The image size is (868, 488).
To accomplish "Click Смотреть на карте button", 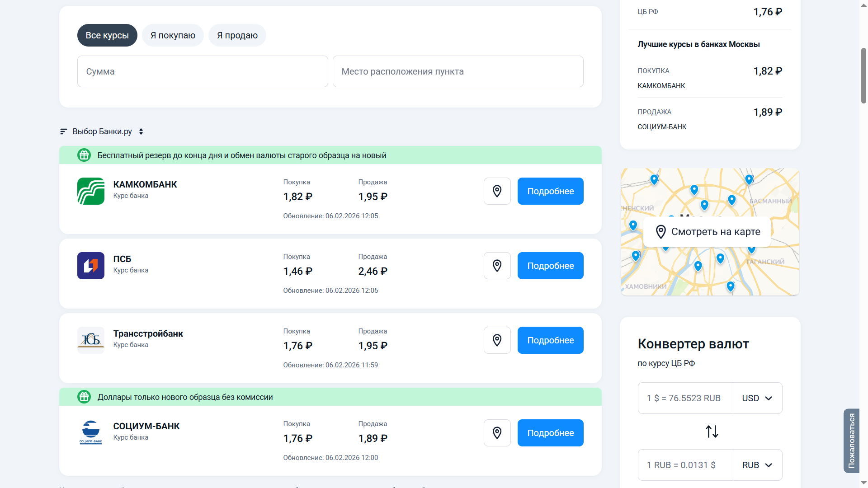I will pos(708,232).
